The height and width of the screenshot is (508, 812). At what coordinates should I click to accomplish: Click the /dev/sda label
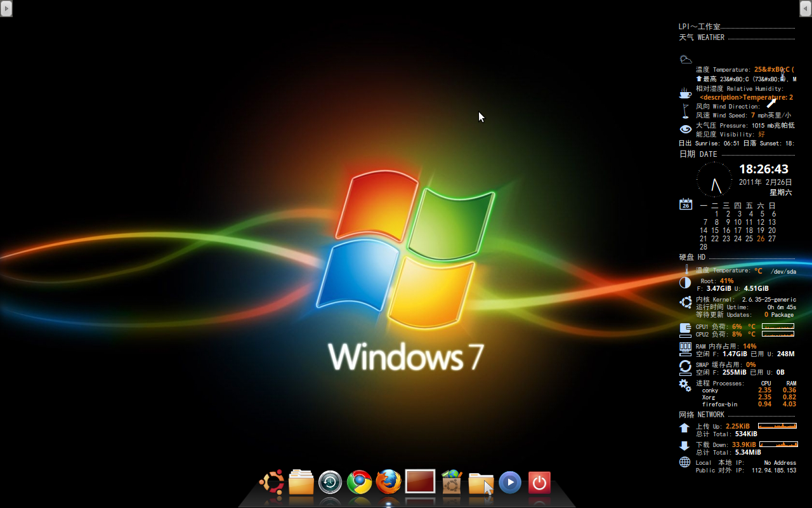pos(783,272)
